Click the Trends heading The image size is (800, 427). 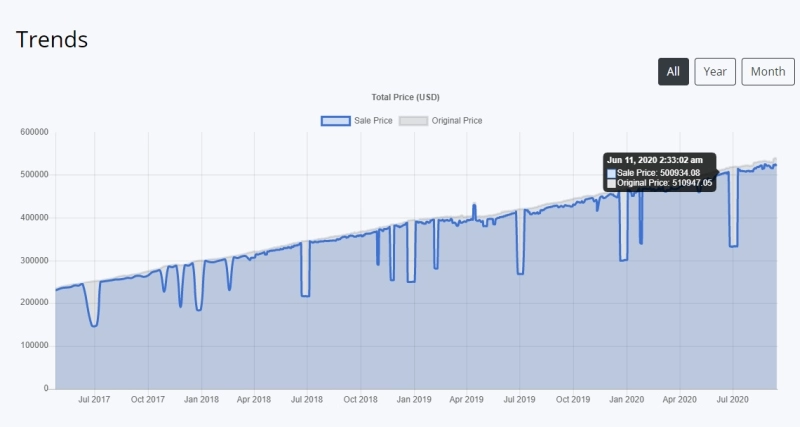52,39
